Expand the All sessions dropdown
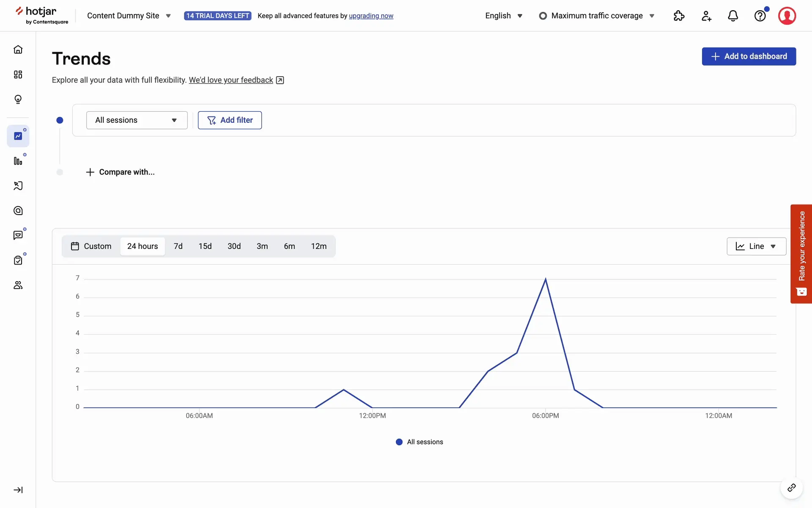 pos(137,120)
